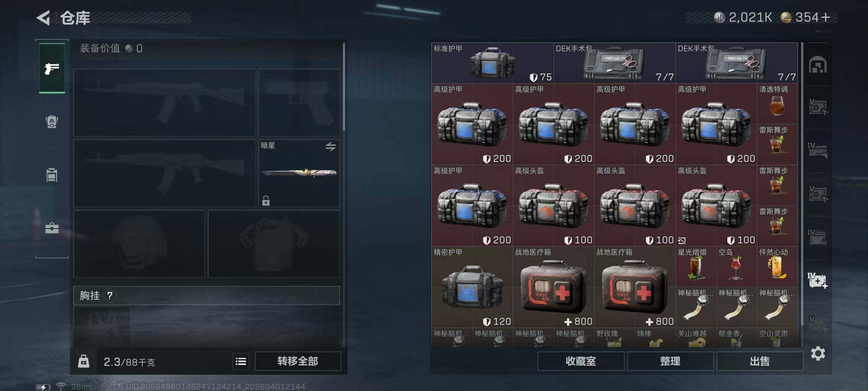The height and width of the screenshot is (391, 868).
Task: Click the 转移全部 button
Action: pos(298,361)
